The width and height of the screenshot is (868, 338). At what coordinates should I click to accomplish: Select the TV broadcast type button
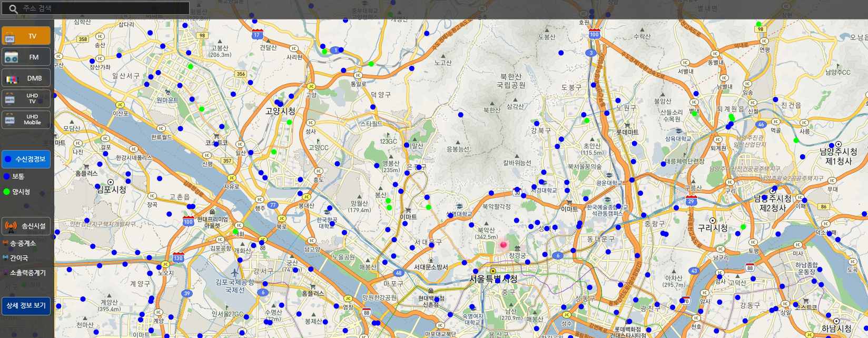click(26, 36)
